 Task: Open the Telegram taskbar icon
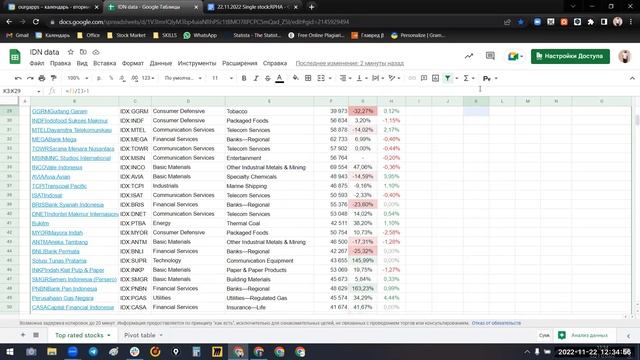pyautogui.click(x=93, y=351)
